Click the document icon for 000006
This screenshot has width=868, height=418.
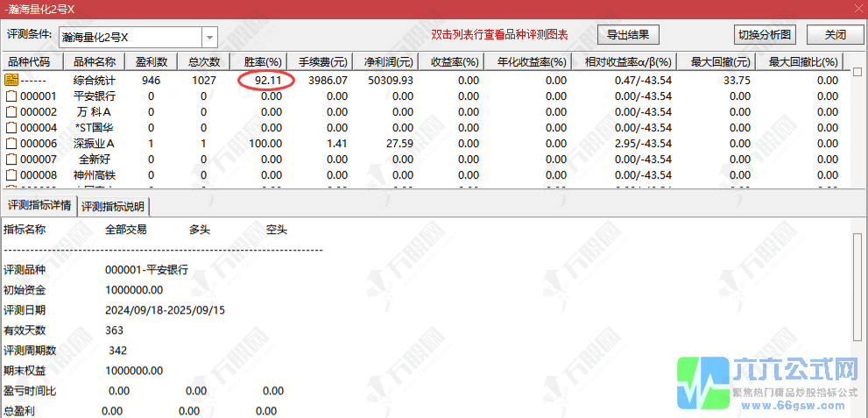[x=11, y=144]
